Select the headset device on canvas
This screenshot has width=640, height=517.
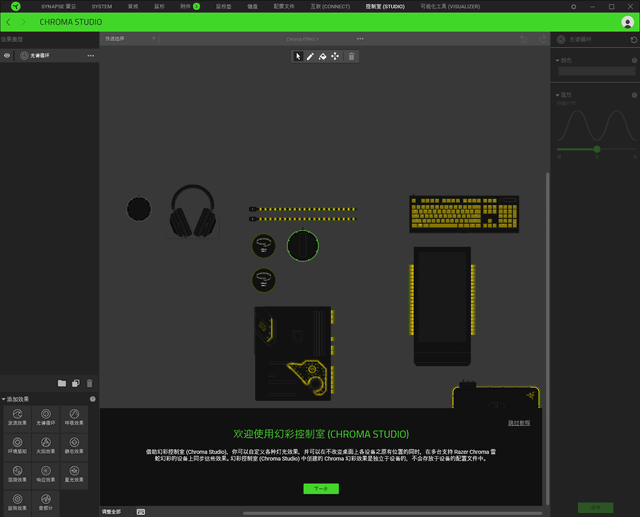click(193, 211)
